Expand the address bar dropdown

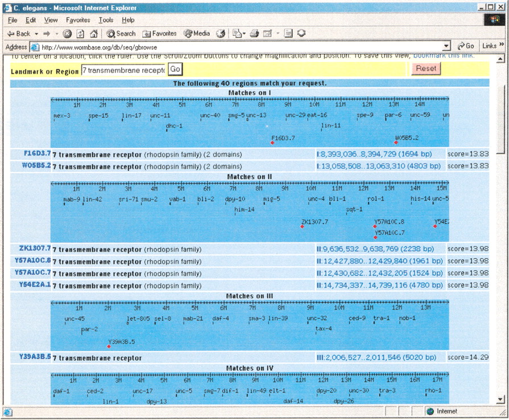pyautogui.click(x=446, y=47)
